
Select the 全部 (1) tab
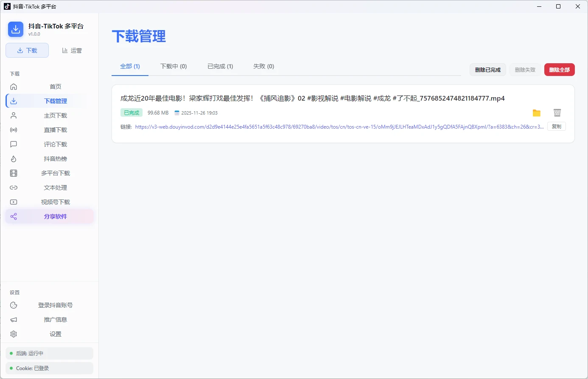130,66
